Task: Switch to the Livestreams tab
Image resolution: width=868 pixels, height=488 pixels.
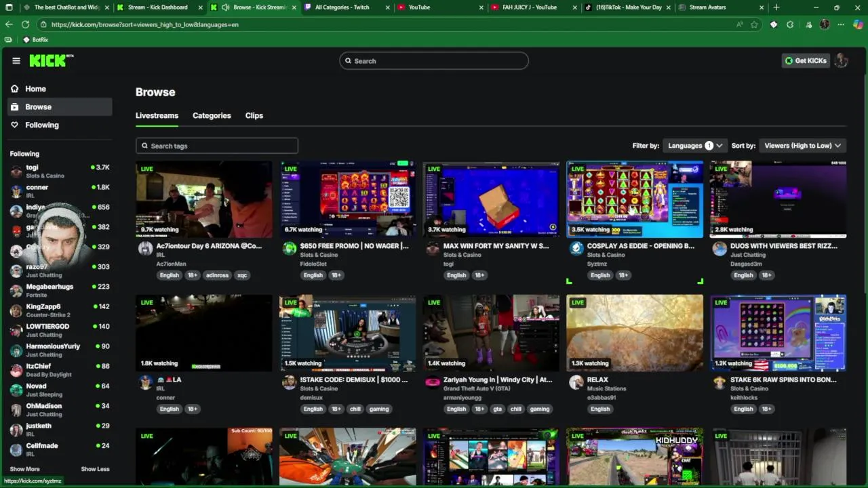Action: click(157, 115)
